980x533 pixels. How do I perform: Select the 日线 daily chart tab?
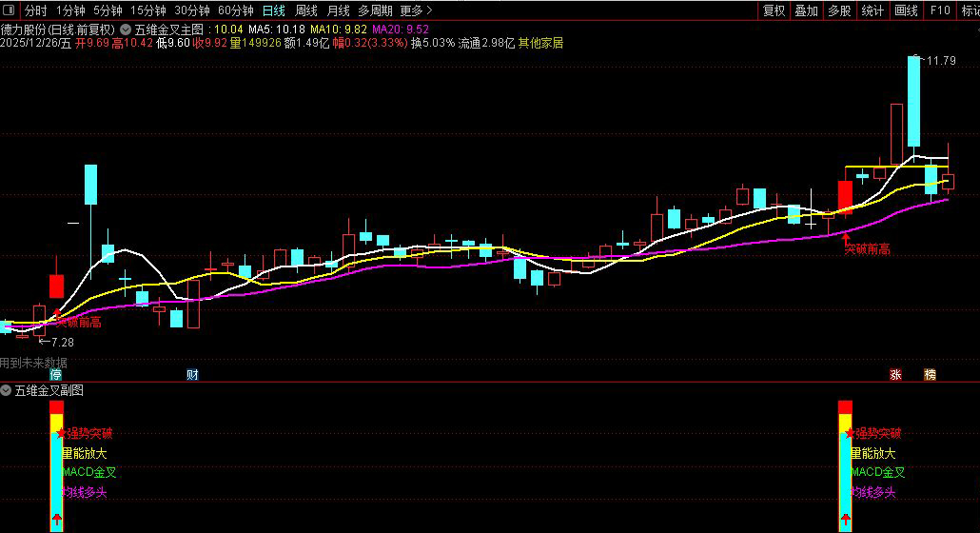coord(274,10)
